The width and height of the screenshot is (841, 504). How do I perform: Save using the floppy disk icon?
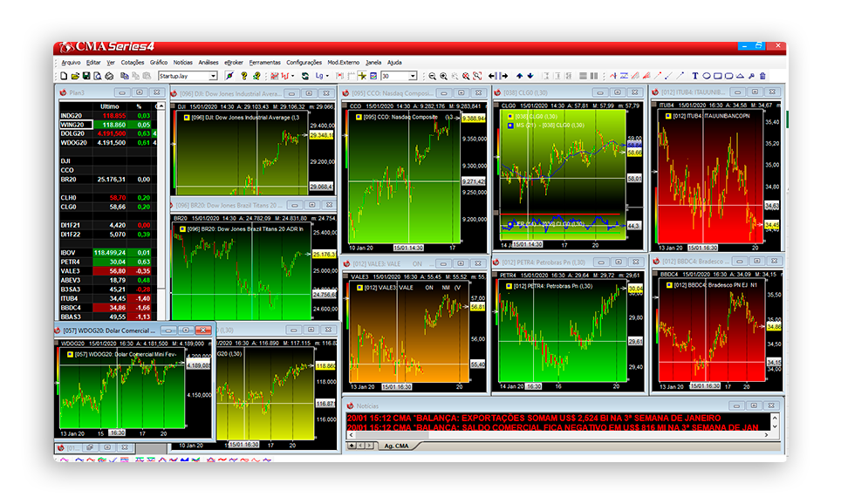[85, 76]
